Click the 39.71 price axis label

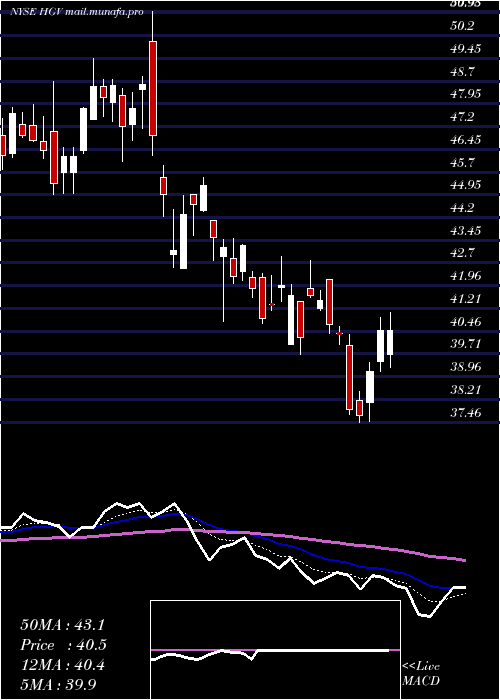(466, 344)
